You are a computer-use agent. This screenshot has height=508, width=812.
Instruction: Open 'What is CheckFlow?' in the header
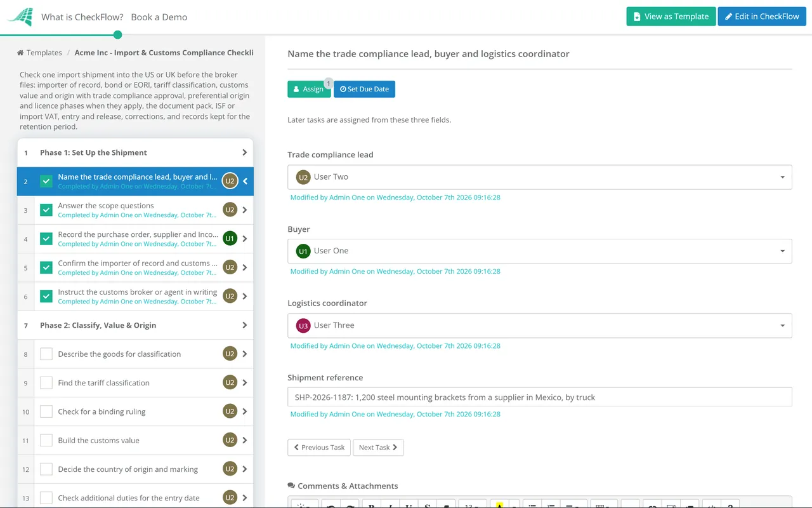point(82,17)
